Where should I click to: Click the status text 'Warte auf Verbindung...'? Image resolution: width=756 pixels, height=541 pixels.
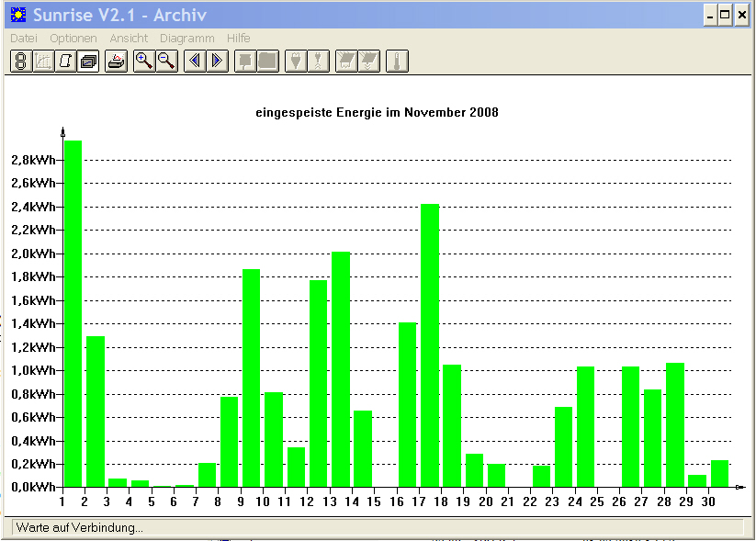80,527
